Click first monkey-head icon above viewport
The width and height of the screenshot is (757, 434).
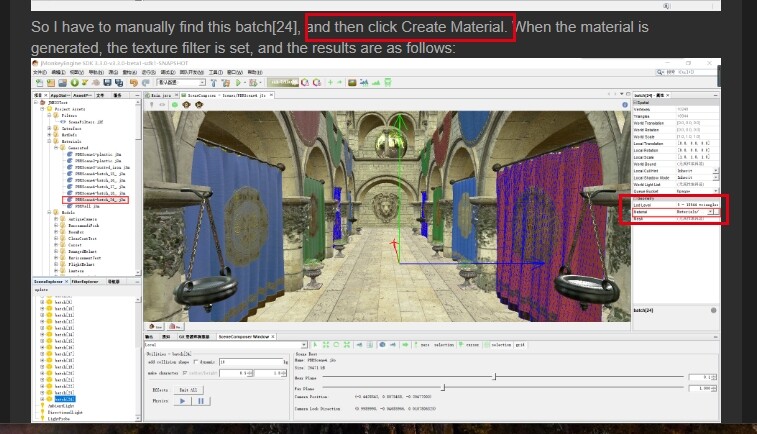coord(187,105)
